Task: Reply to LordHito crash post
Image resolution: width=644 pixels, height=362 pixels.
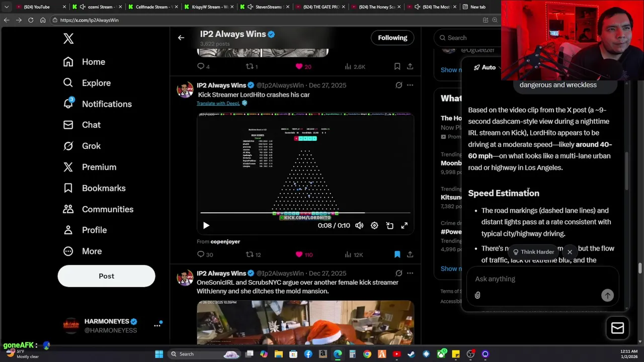Action: 201,254
